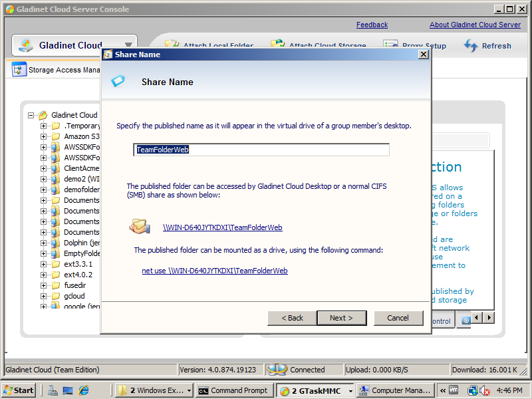The height and width of the screenshot is (399, 532).
Task: Click the Show Desktop quick launch icon
Action: tap(68, 390)
